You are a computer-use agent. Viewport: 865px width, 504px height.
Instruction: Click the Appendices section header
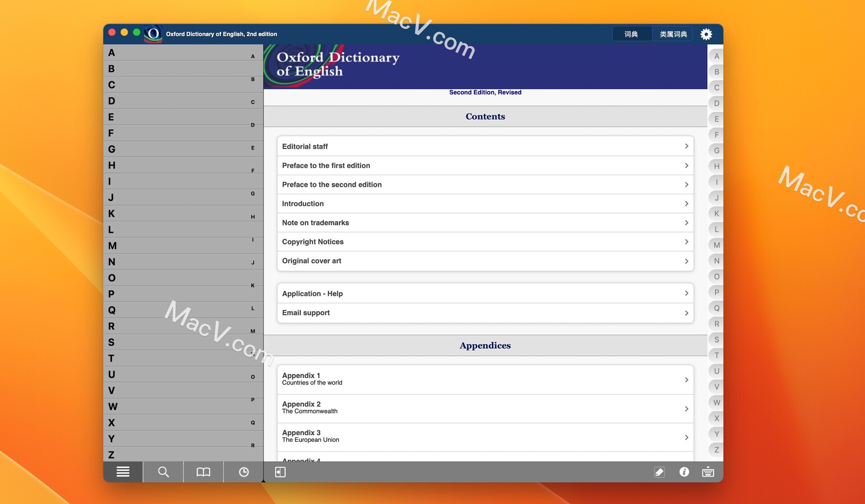[x=485, y=345]
